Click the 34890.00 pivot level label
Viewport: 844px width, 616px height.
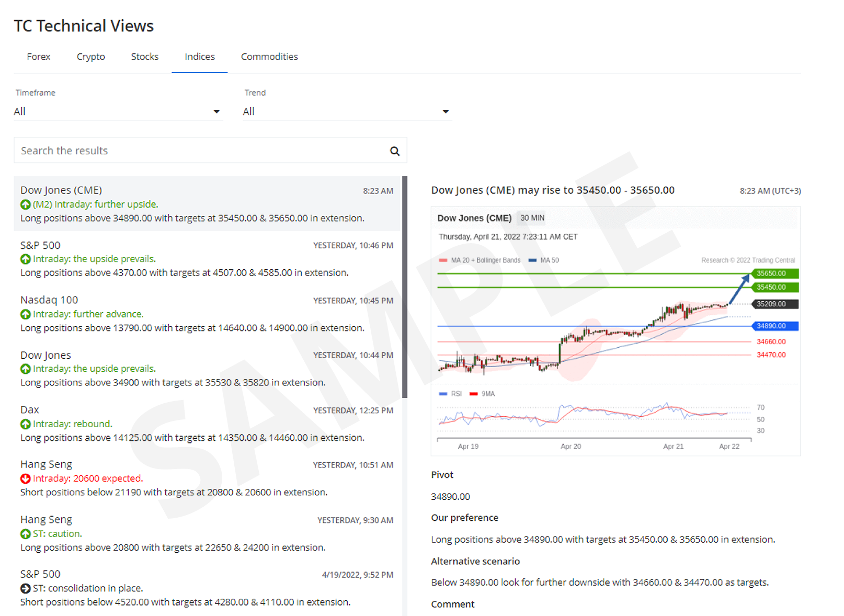pyautogui.click(x=775, y=326)
